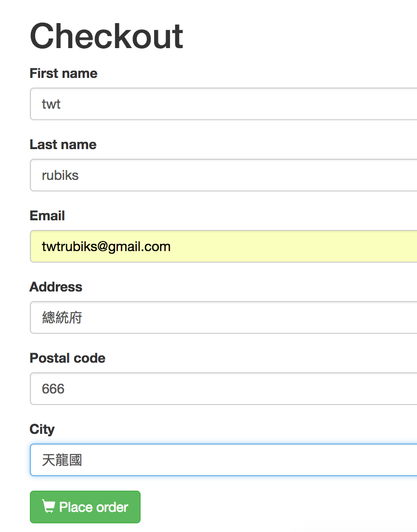Click the Last name label

point(63,145)
